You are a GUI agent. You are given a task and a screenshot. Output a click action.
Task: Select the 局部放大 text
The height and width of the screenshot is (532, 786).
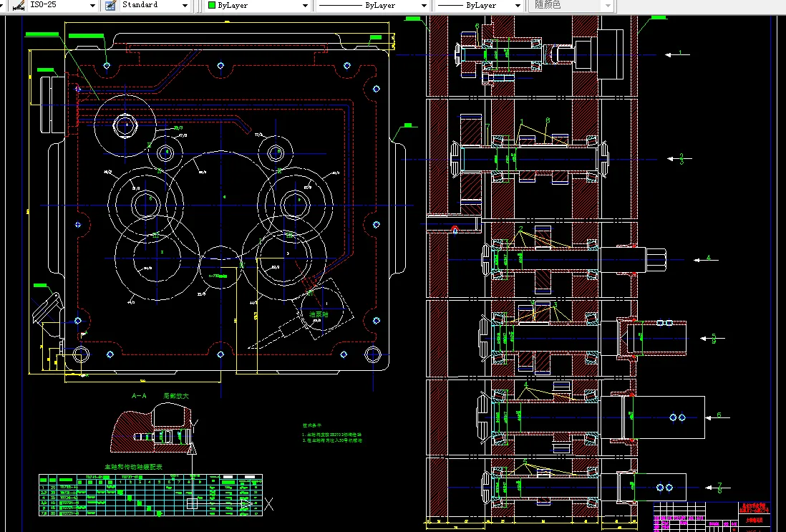point(176,396)
